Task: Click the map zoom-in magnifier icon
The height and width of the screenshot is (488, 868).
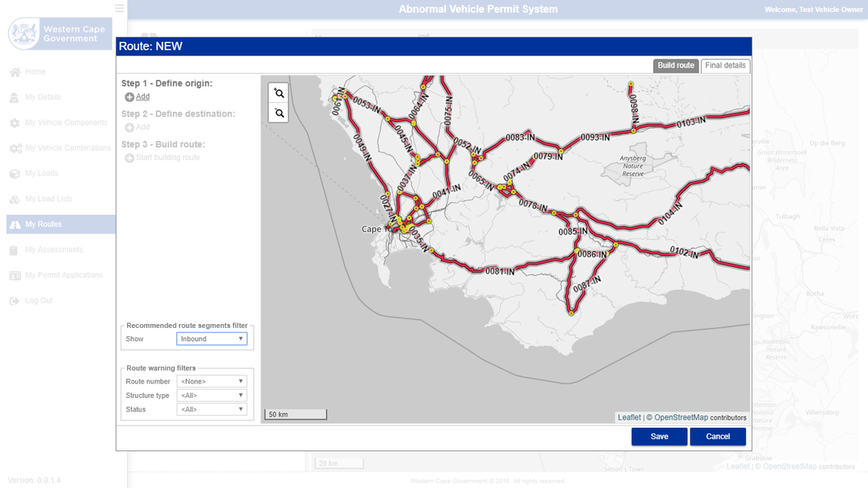Action: point(278,93)
